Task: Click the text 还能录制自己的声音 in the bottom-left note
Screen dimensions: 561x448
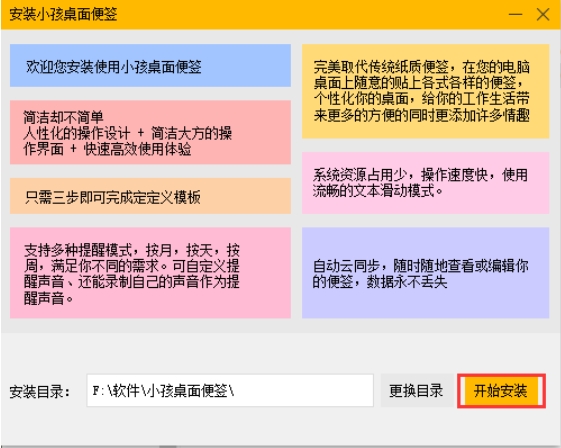Action: tap(138, 282)
